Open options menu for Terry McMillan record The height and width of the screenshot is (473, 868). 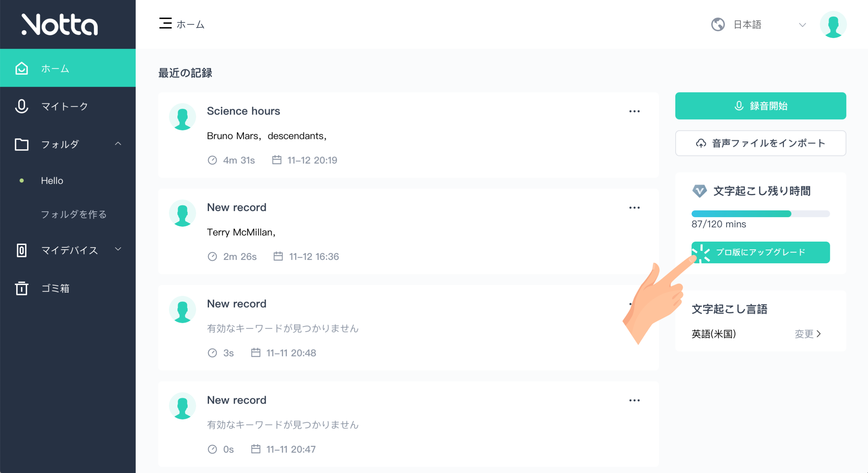point(635,207)
